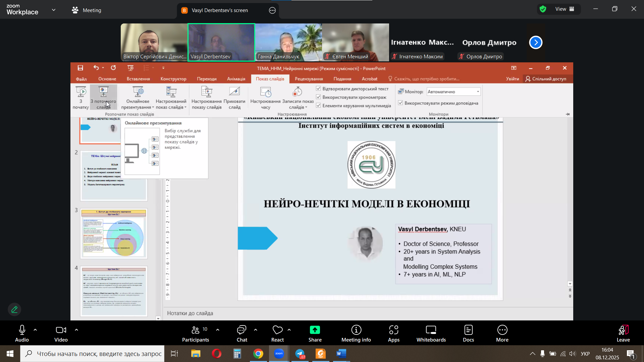Expand audio options arrow next to Audio
Screen dimensions: 644x362
coord(35,330)
